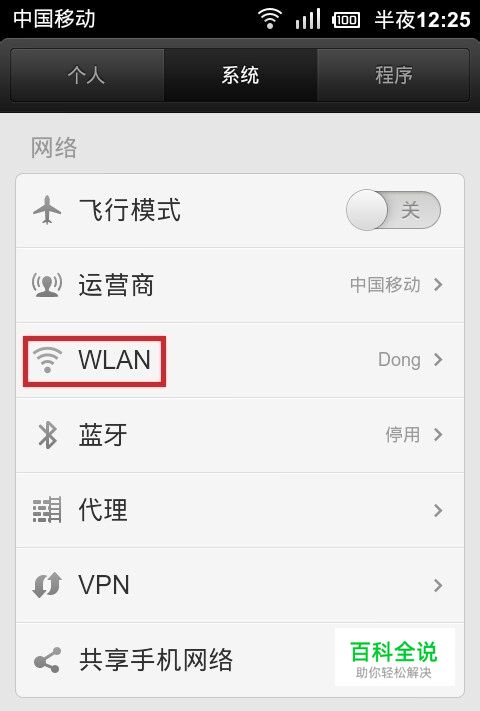Tap the proxy firewall icon

(47, 510)
